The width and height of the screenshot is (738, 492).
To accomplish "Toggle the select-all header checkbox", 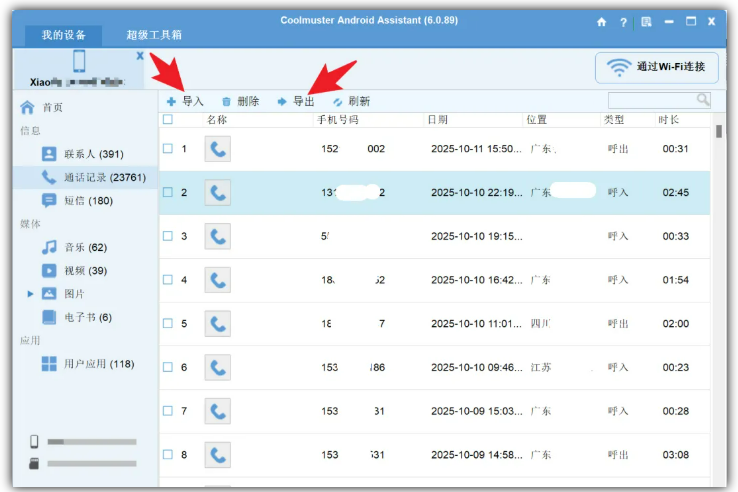I will point(168,119).
